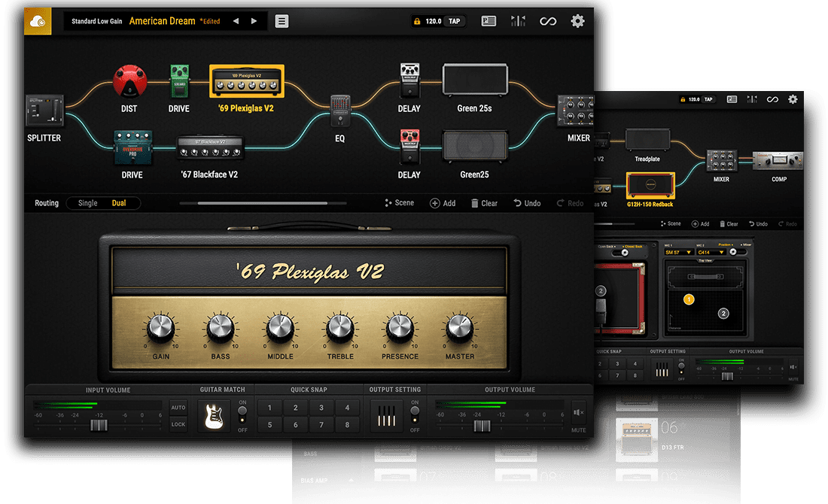Click the MIDDLE knob

280,328
